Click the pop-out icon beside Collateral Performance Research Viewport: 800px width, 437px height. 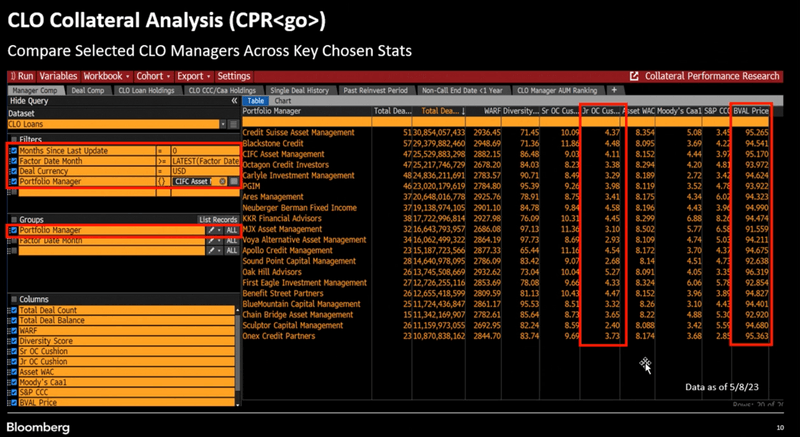634,76
